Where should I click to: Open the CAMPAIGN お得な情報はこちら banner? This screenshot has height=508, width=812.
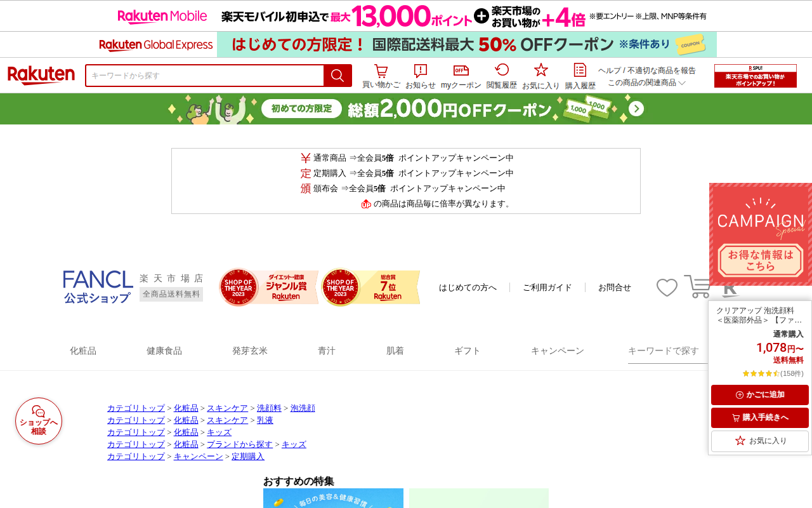point(761,234)
